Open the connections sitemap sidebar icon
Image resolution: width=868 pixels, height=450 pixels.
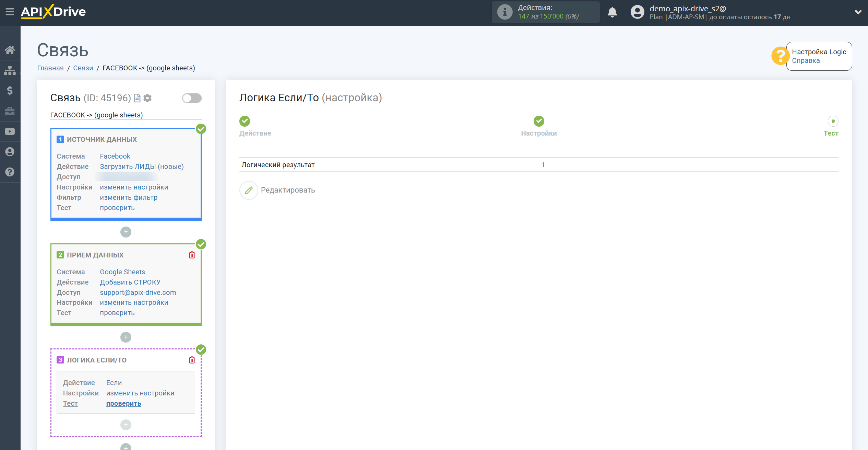coord(10,70)
